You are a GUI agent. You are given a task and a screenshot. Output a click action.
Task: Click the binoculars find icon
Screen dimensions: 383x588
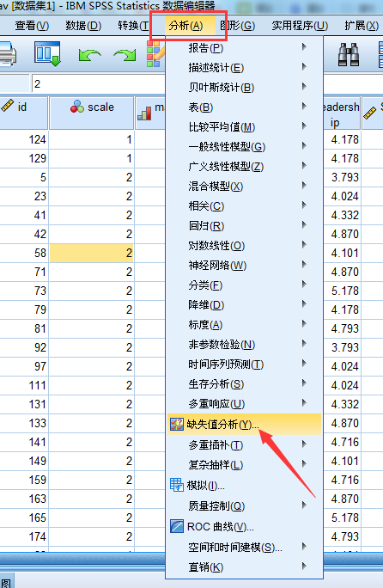349,55
